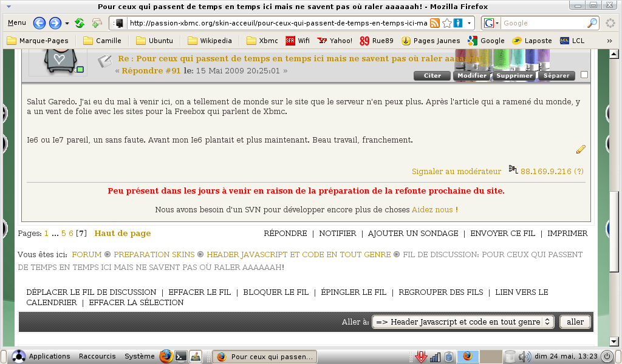Click the bookmark star icon in URL bar
The image size is (622, 364).
tap(447, 24)
